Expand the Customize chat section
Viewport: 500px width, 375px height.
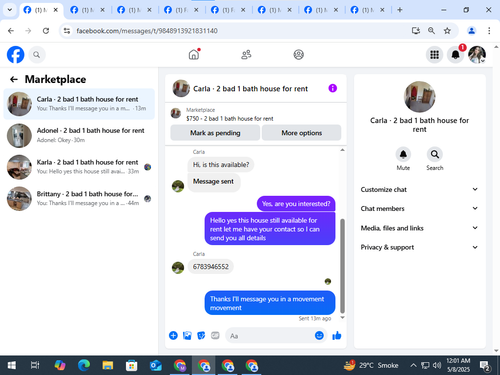click(419, 189)
